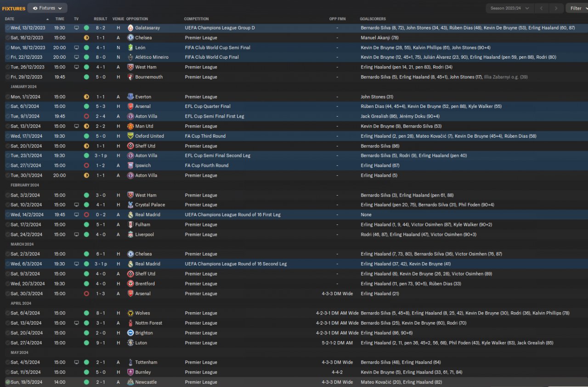
Task: Select the checkbox beside Sat, 10/2/2024
Action: 7,205
